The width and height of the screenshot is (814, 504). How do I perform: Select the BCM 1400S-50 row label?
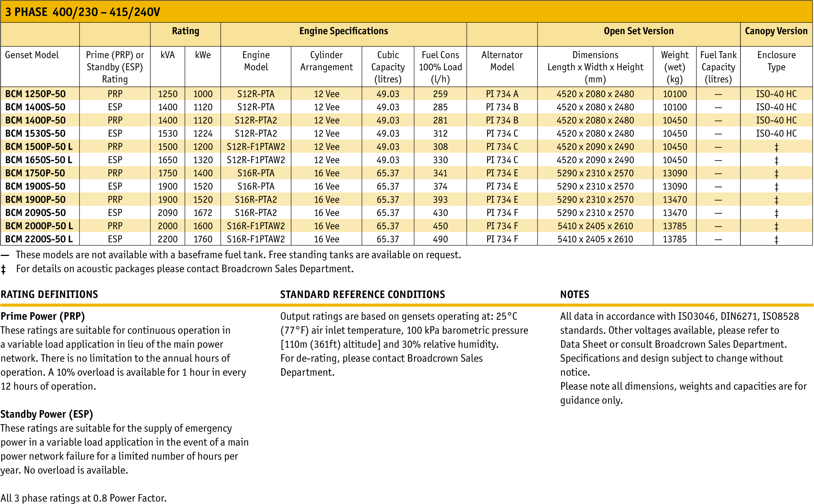[x=35, y=107]
